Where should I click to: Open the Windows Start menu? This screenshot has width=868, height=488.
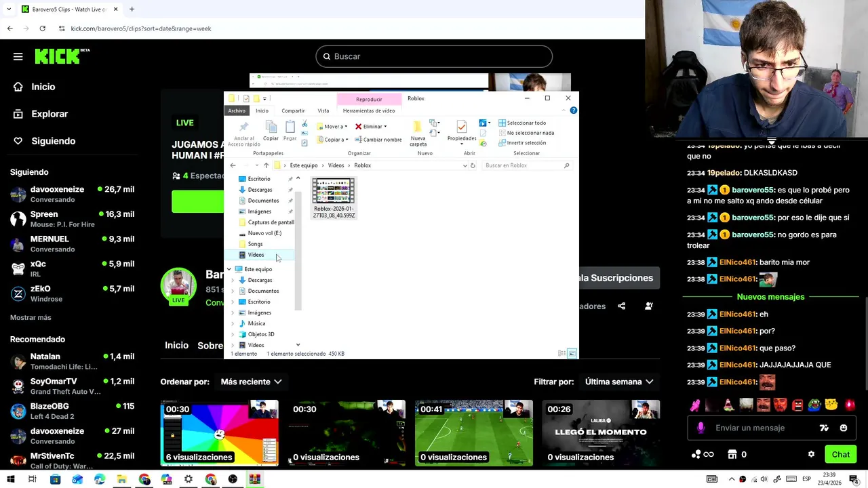click(10, 479)
